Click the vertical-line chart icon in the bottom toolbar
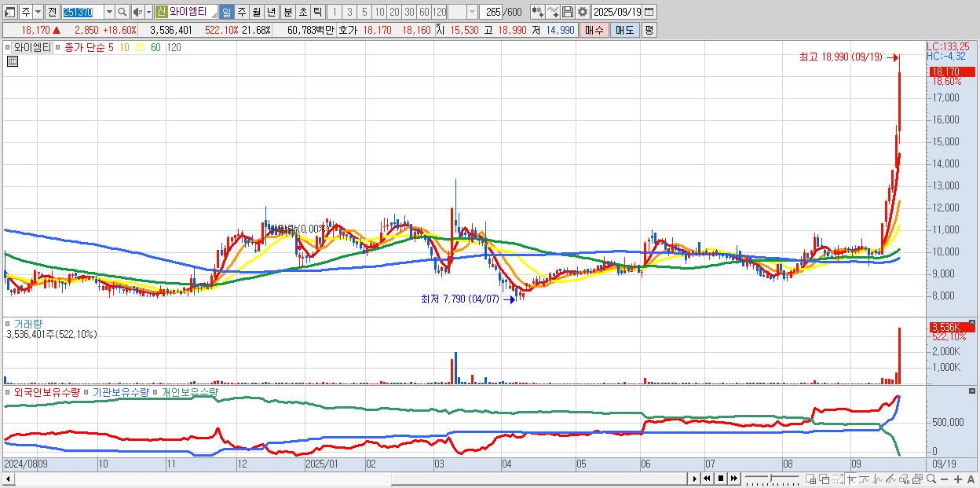980x488 pixels. (878, 479)
